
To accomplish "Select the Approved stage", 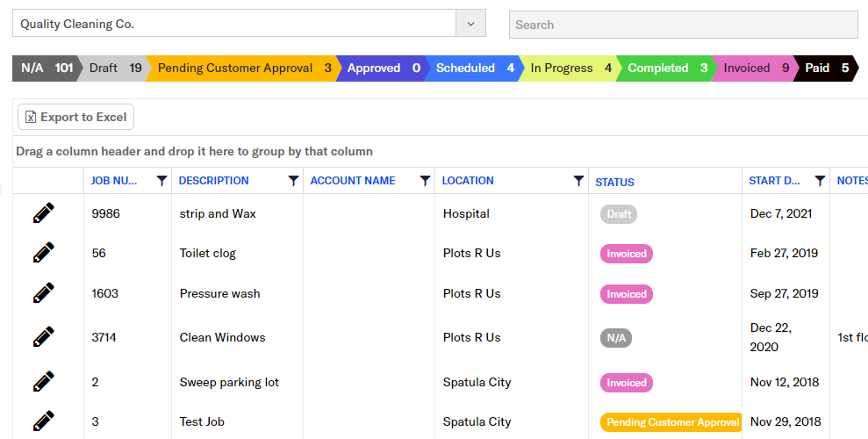I will coord(384,68).
